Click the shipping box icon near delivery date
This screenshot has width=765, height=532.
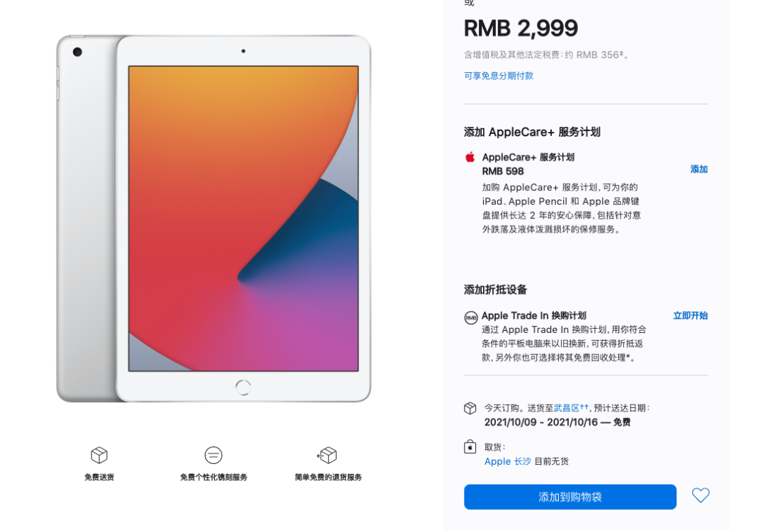tap(470, 408)
